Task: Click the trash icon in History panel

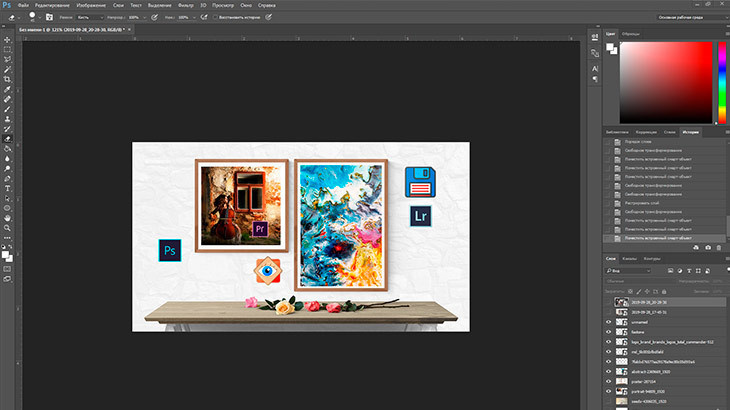Action: [720, 247]
